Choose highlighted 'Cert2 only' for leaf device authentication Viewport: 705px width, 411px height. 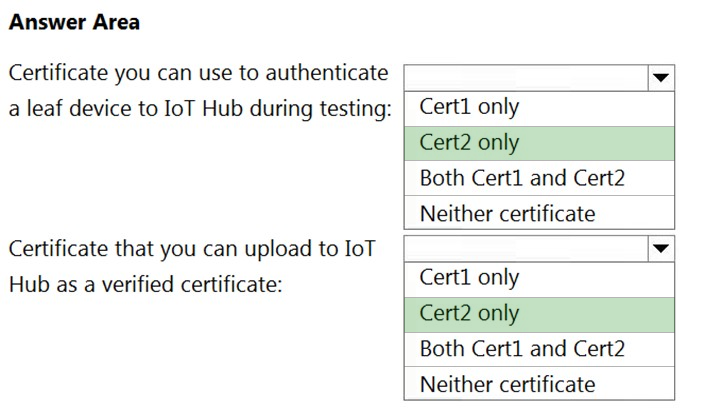point(539,143)
